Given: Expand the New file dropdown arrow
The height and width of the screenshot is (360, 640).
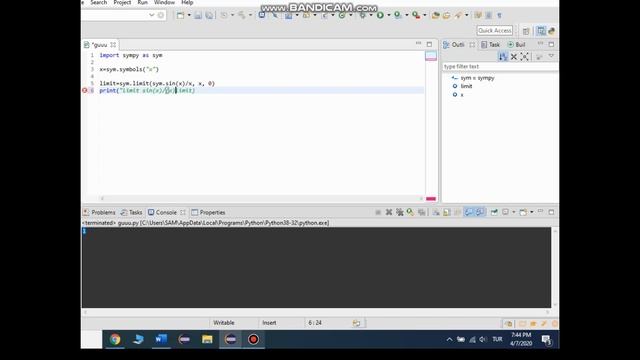Looking at the screenshot, I should click(x=189, y=15).
